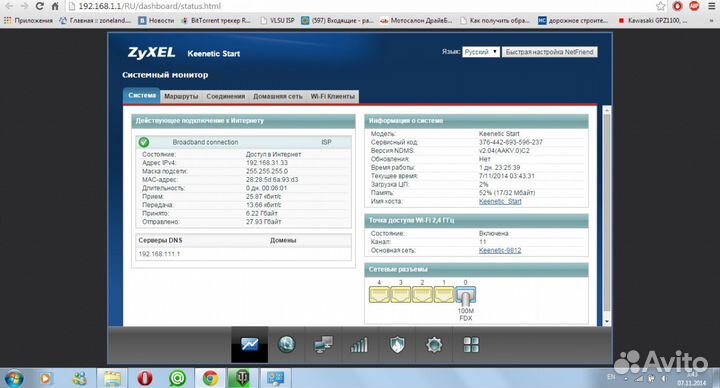Click the active port 0 connector icon
The image size is (720, 388).
tap(465, 296)
